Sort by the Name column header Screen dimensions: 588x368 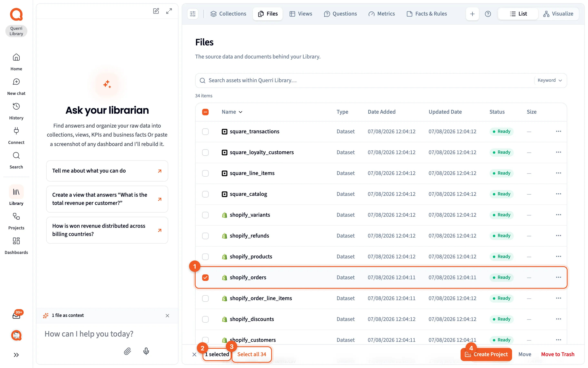pos(232,112)
